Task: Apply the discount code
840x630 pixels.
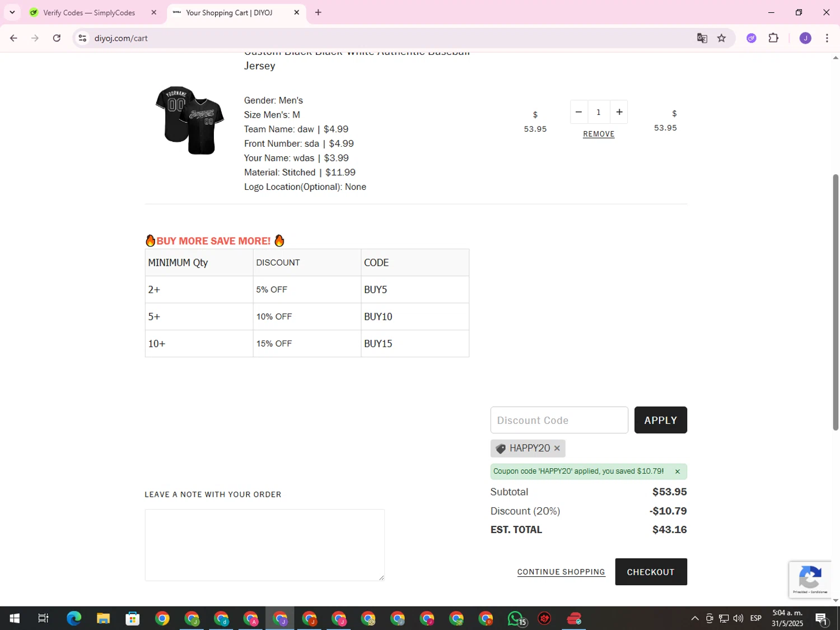Action: point(660,420)
